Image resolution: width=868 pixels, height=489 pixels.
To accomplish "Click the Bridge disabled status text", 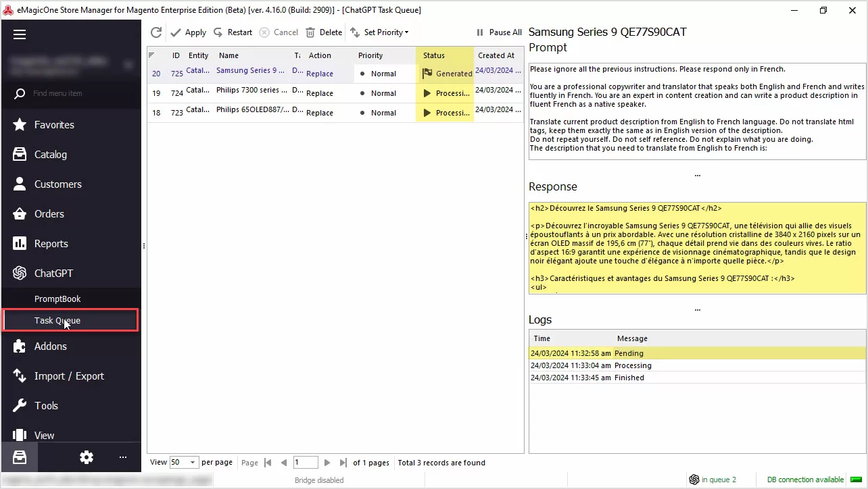I will tap(319, 480).
